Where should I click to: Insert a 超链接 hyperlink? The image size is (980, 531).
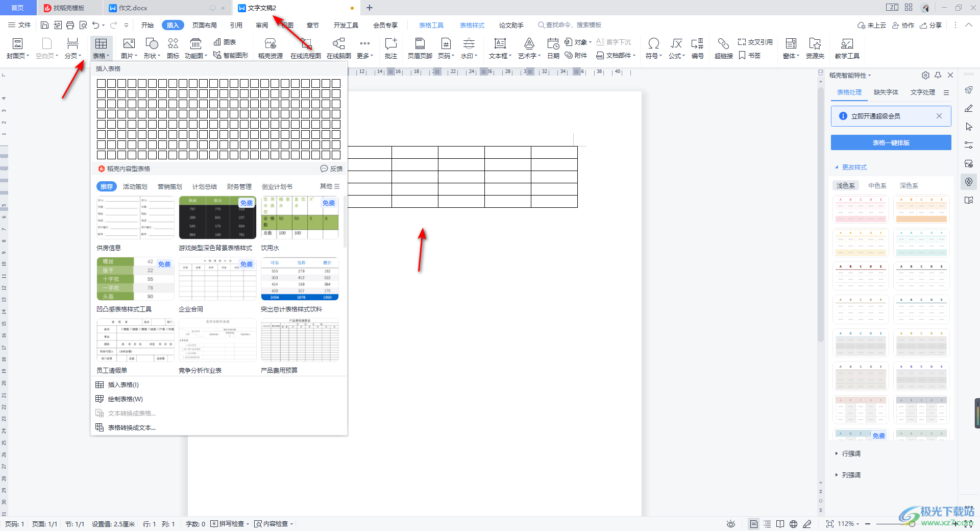tap(724, 49)
